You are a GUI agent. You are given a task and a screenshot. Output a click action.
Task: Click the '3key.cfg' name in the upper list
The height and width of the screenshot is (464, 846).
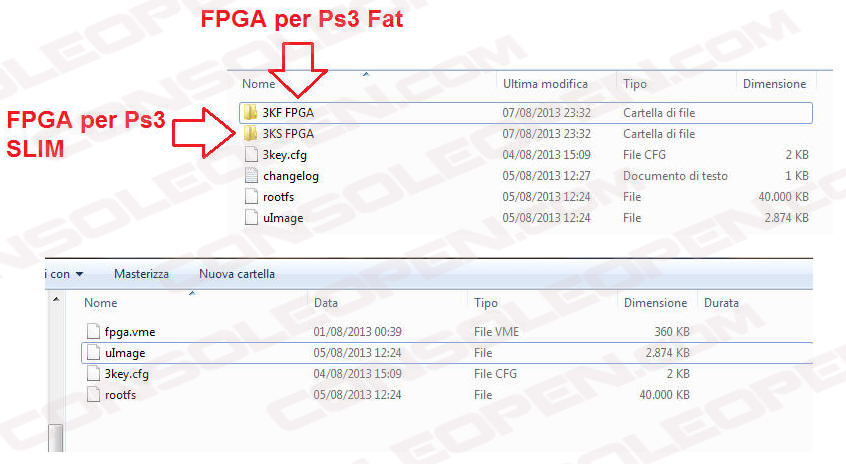click(x=285, y=155)
